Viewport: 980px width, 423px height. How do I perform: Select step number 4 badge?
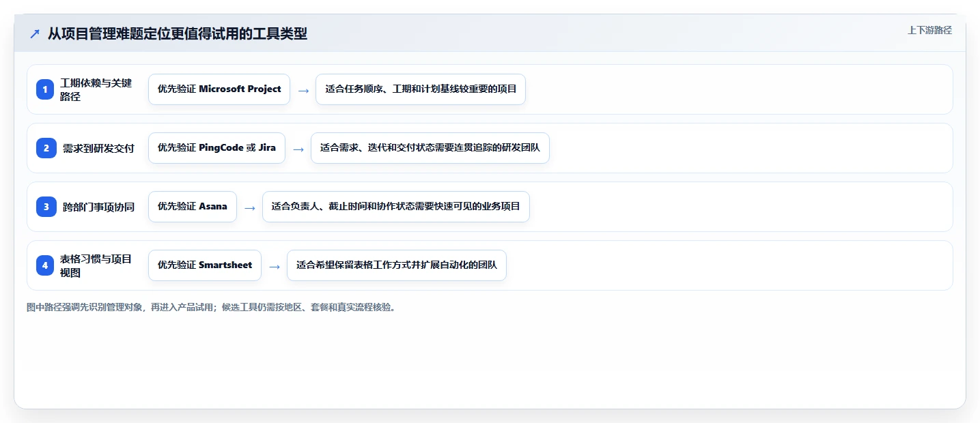point(45,265)
